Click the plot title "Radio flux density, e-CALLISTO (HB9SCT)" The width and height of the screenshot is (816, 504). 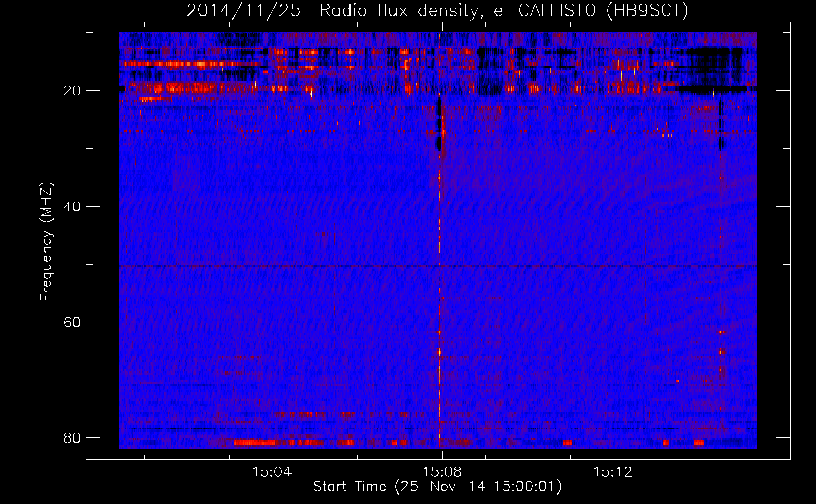[x=504, y=10]
